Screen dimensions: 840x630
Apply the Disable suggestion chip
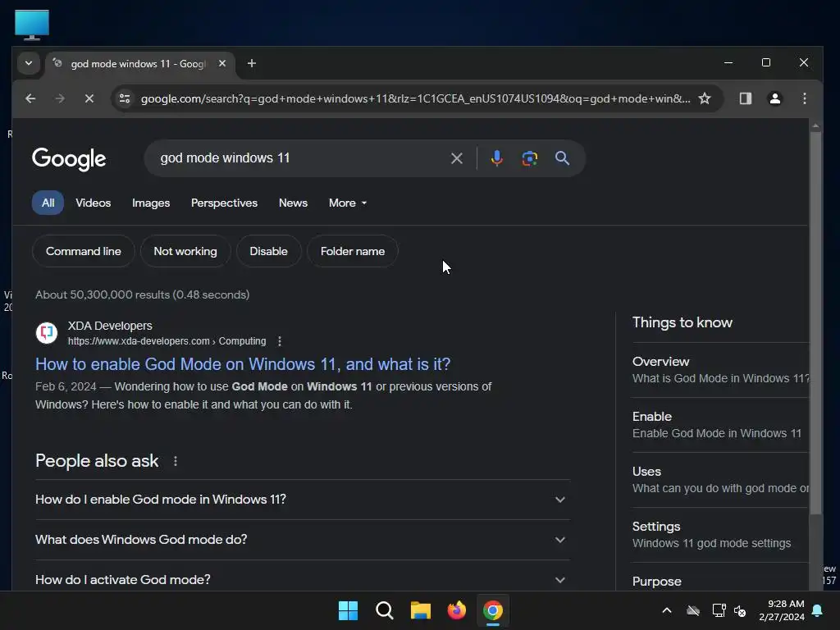268,251
